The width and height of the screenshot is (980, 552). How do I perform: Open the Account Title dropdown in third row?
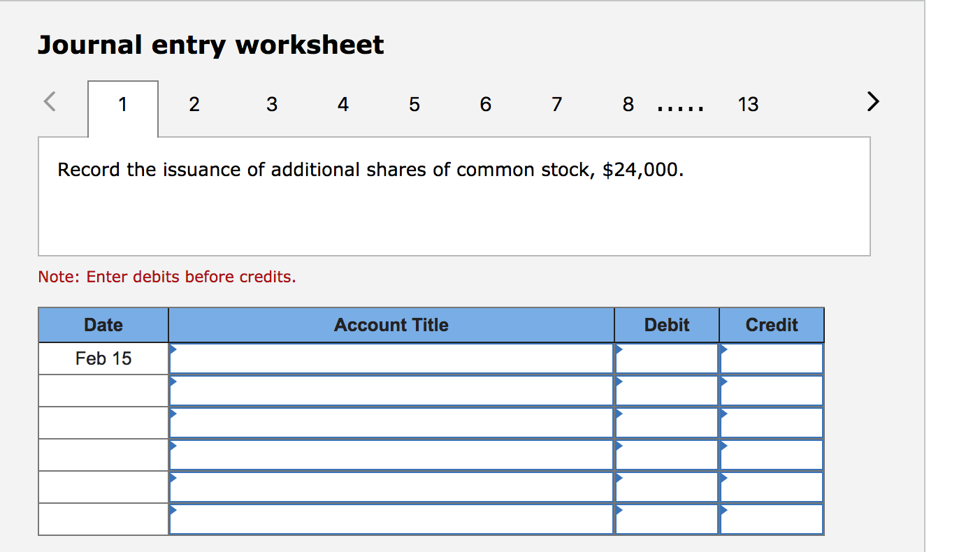[391, 423]
